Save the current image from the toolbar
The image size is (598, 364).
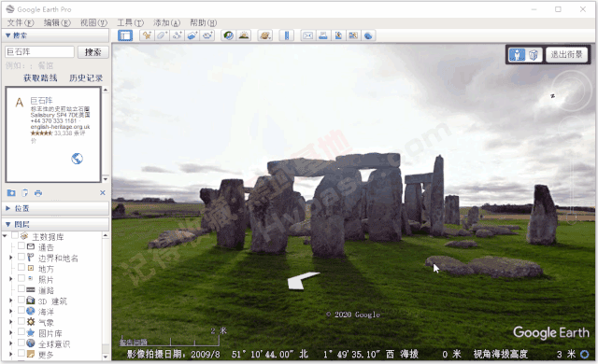pyautogui.click(x=338, y=35)
